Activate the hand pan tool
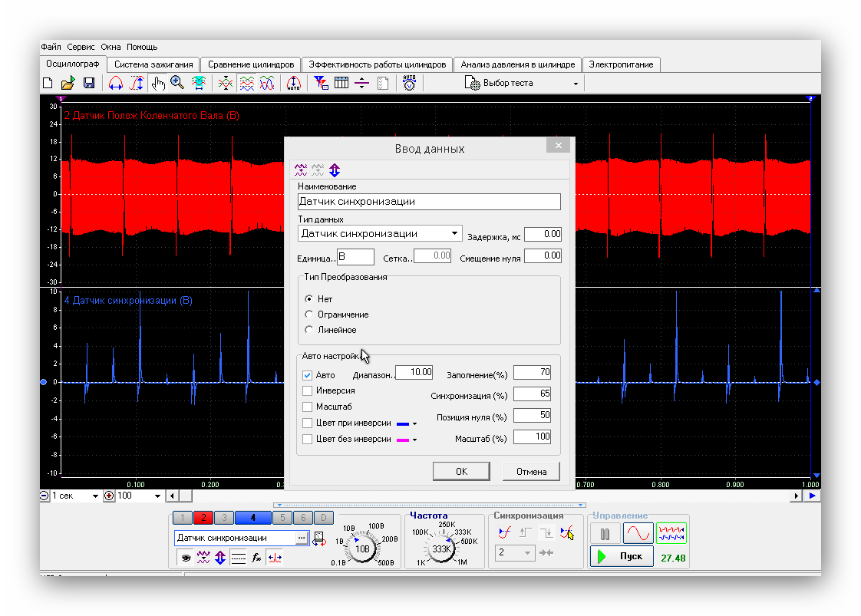Screen dimensions: 861x616 click(x=158, y=83)
